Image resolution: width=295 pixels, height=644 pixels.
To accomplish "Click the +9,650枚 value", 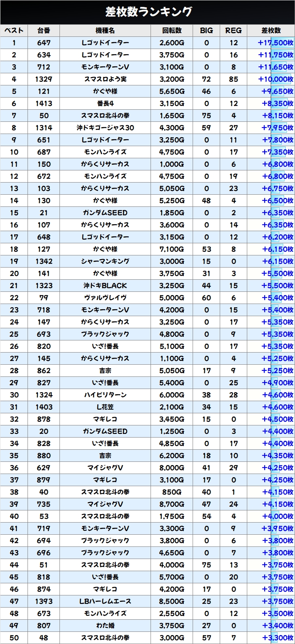I will click(x=278, y=91).
